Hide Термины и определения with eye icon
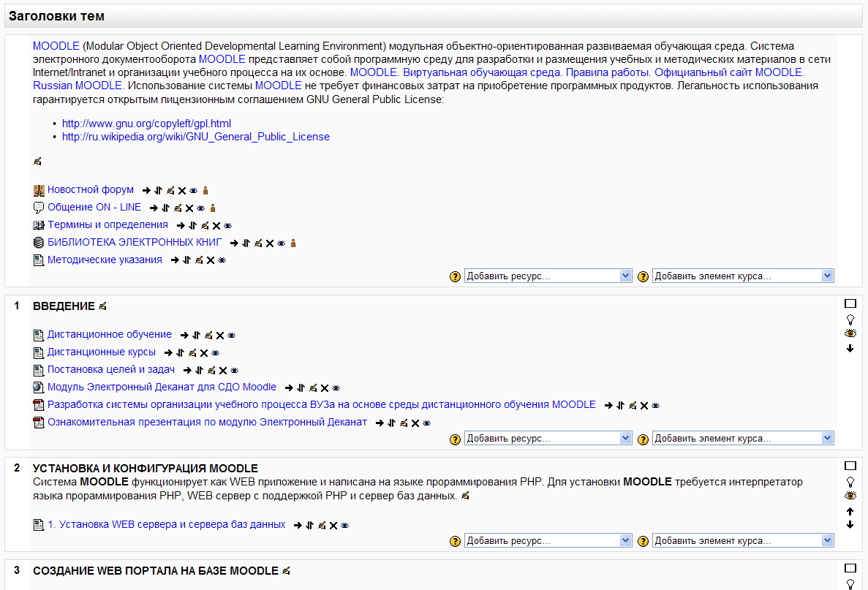Image resolution: width=868 pixels, height=590 pixels. click(227, 226)
